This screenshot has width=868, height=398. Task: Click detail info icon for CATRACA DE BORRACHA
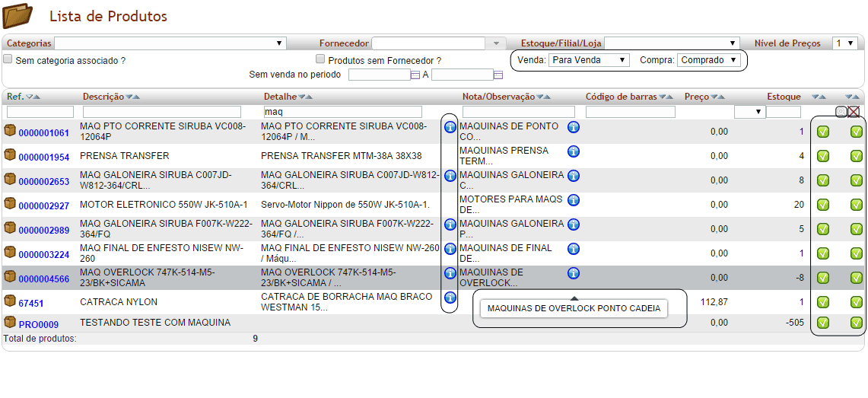[450, 298]
